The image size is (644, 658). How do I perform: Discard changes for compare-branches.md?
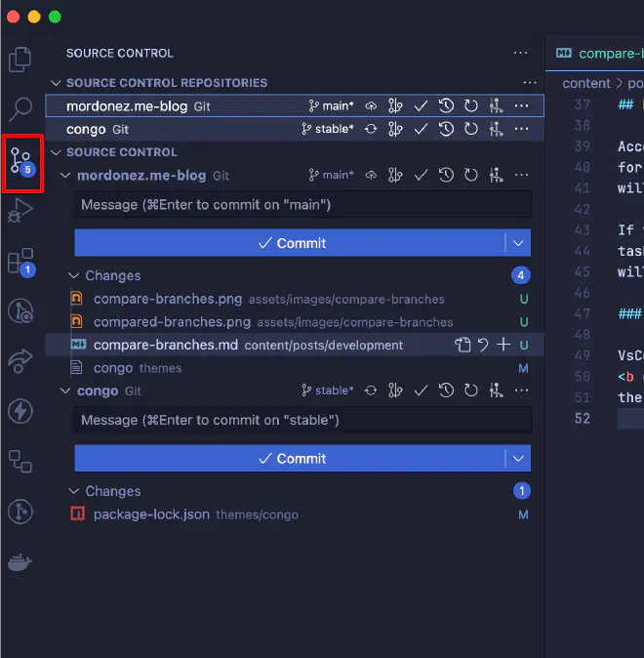[483, 345]
